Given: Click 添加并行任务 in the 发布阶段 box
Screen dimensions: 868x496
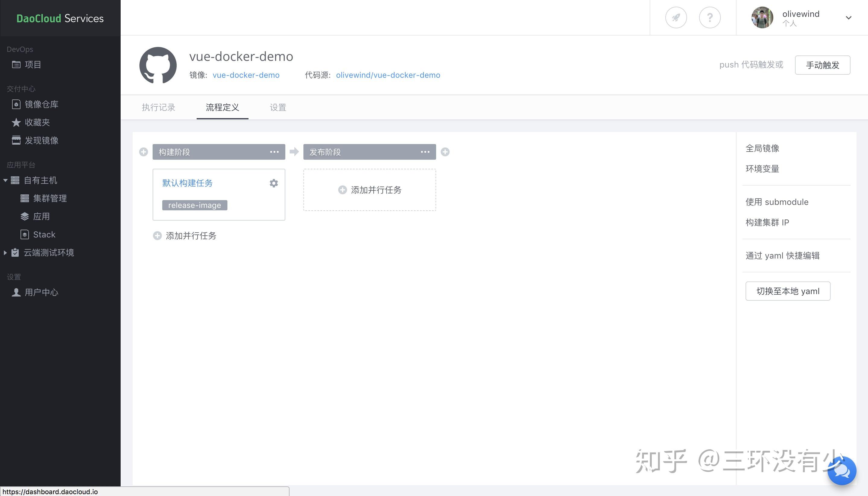Looking at the screenshot, I should [370, 190].
